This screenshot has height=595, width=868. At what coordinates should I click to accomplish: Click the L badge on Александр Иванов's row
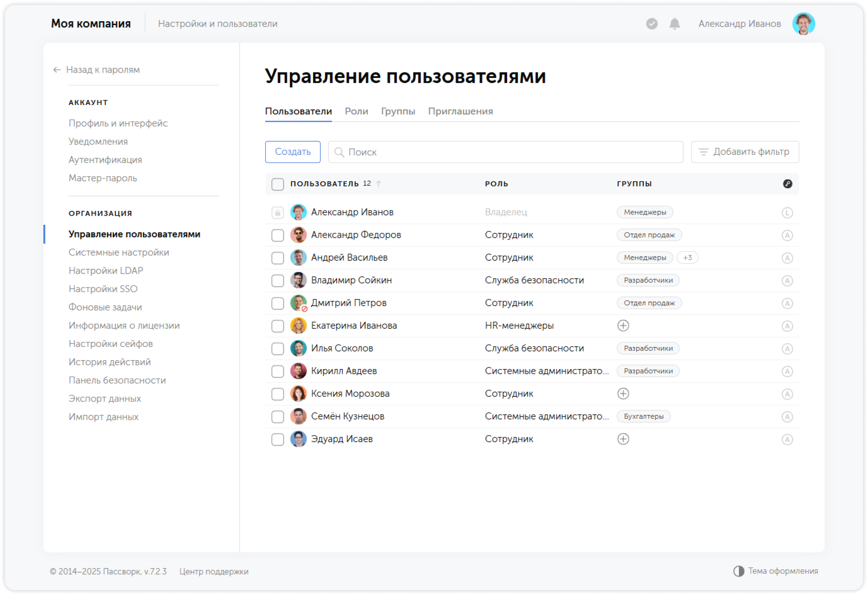[787, 212]
